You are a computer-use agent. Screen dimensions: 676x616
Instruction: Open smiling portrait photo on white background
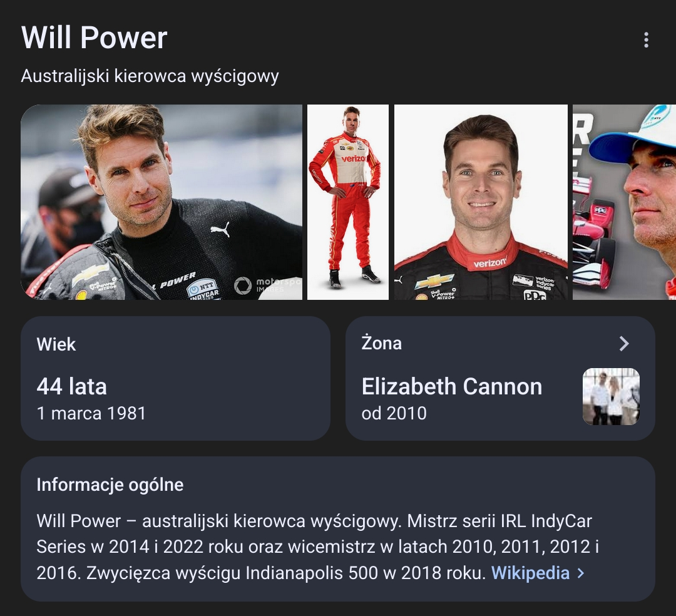(481, 202)
